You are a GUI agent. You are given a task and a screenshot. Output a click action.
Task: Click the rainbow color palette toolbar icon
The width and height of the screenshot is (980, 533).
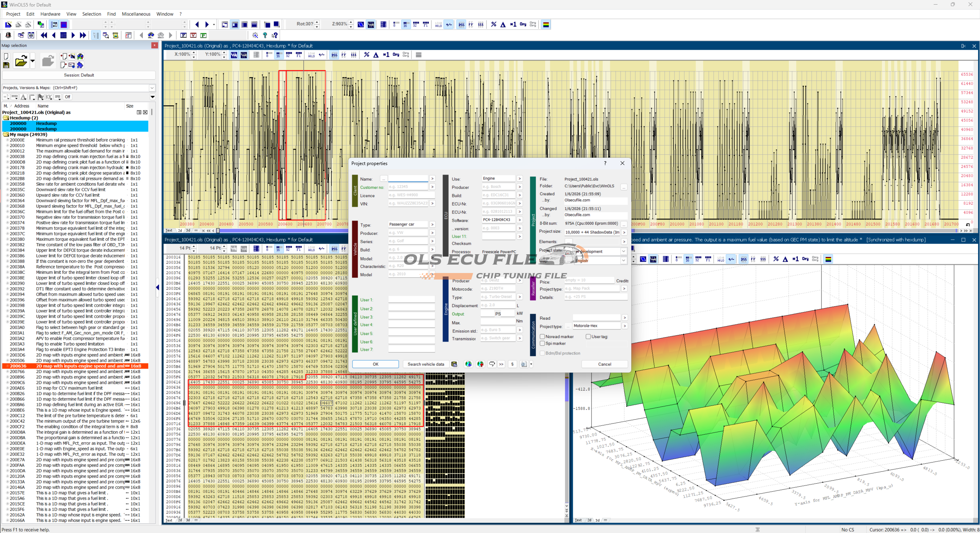click(x=546, y=25)
